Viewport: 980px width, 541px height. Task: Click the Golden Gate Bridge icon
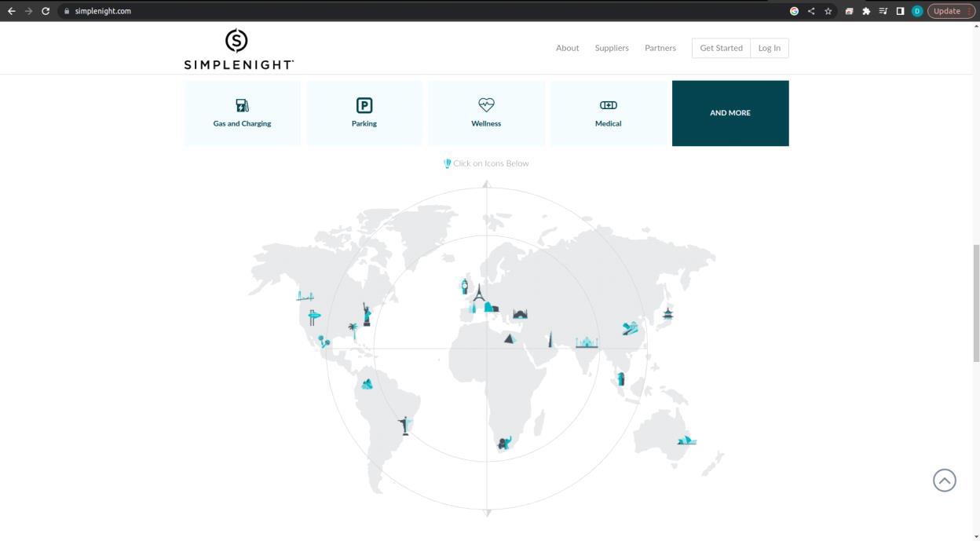(x=305, y=296)
